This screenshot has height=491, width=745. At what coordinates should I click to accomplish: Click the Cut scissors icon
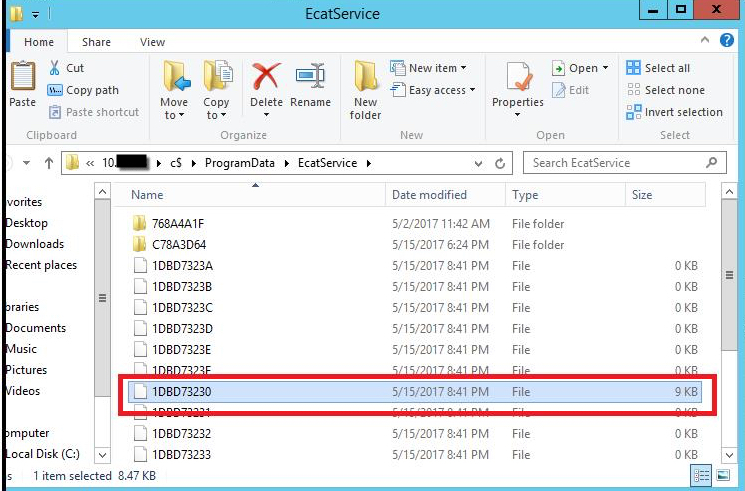pyautogui.click(x=55, y=68)
